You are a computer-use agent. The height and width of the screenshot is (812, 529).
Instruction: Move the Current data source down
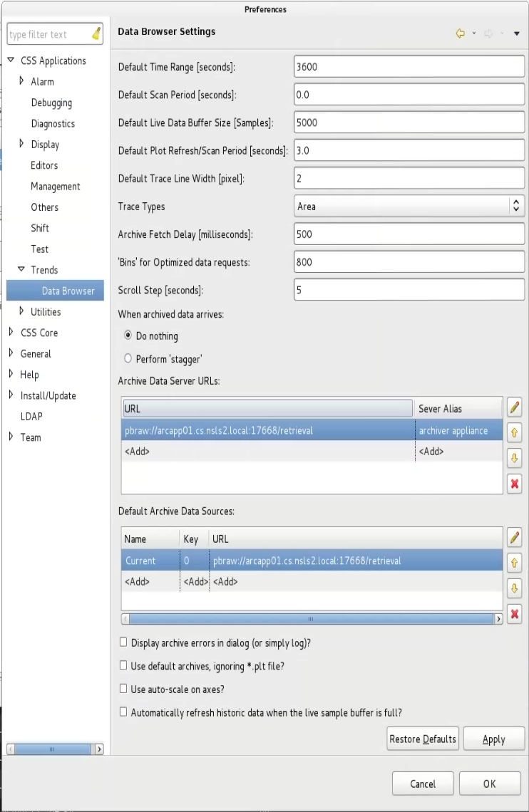click(x=514, y=588)
